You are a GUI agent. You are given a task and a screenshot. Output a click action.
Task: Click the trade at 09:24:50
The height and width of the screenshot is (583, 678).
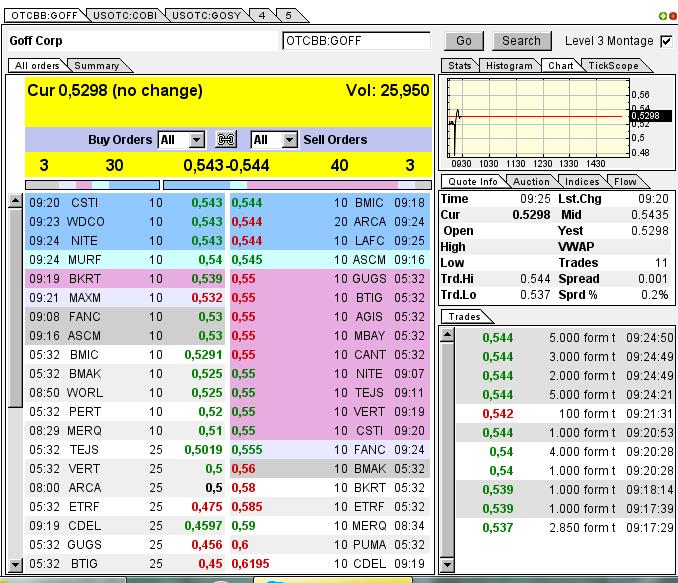coord(565,337)
